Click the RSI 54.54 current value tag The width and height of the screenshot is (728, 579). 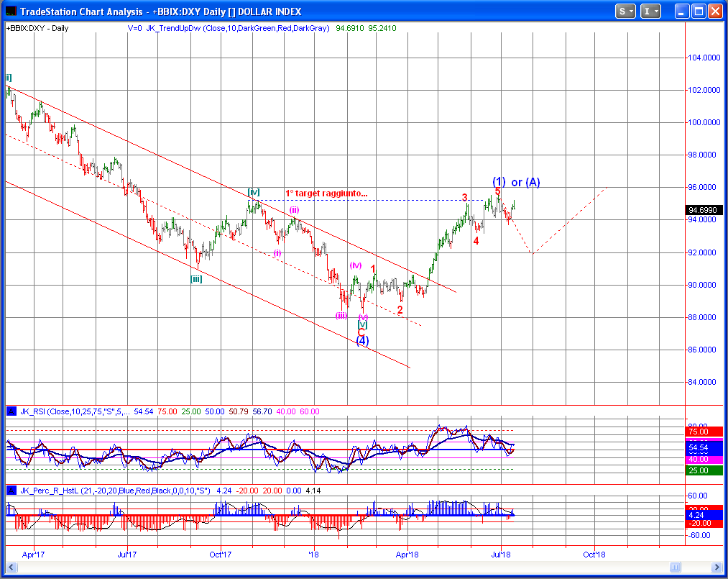(x=704, y=447)
